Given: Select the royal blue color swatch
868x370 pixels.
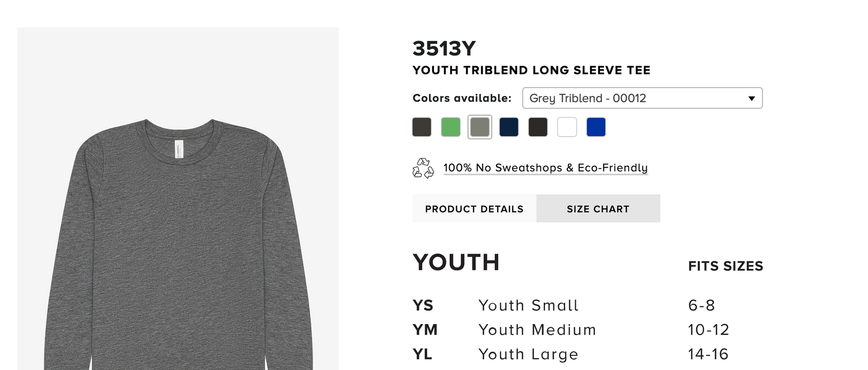Looking at the screenshot, I should [x=596, y=127].
